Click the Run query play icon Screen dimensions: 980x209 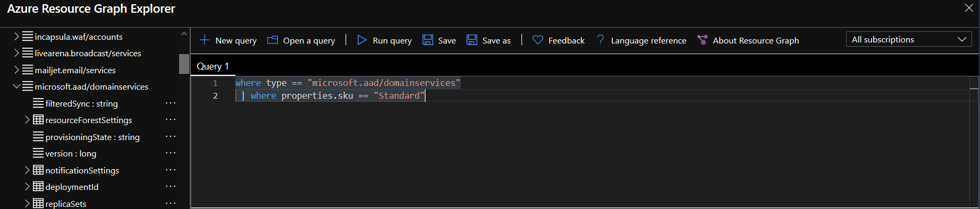click(x=362, y=40)
